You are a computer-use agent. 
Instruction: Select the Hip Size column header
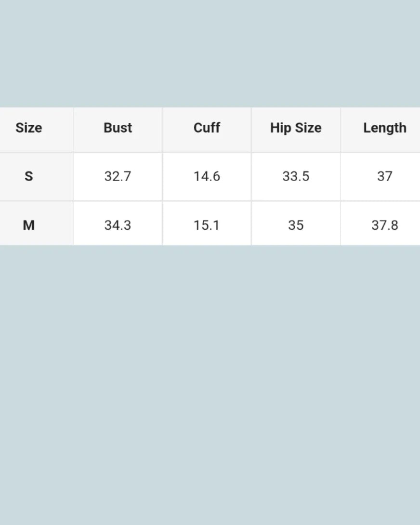(296, 128)
